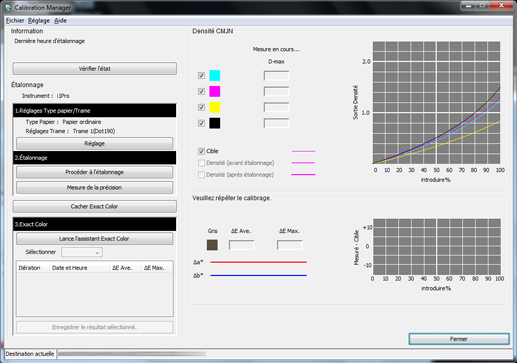This screenshot has width=517, height=363.
Task: Open the Fichier menu
Action: [x=15, y=21]
